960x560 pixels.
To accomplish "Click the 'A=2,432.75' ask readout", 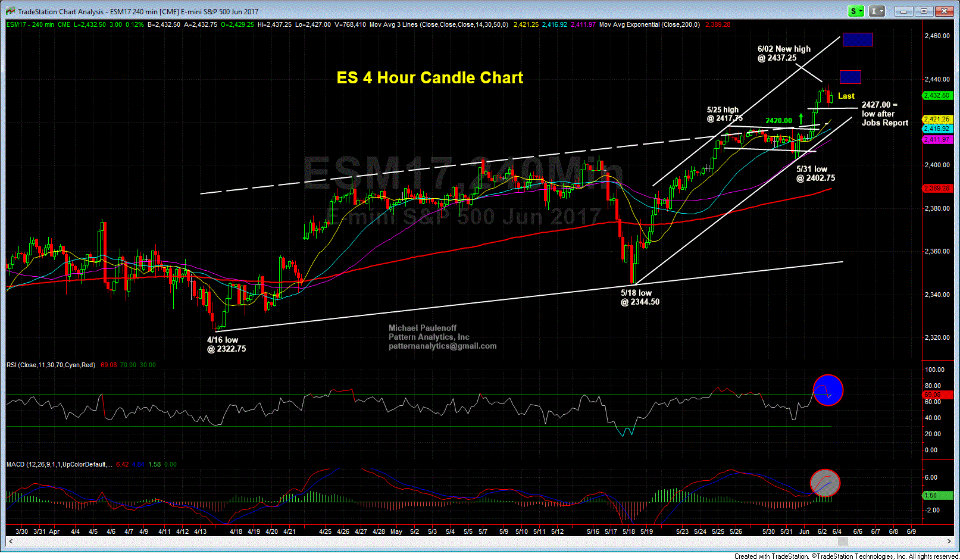I will point(201,25).
